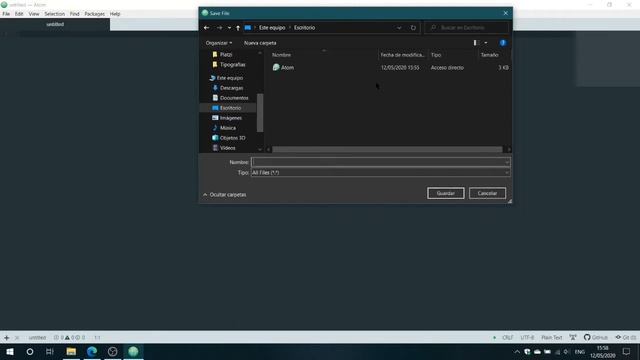
Task: Collapse folders with Ocultar carpetas
Action: [x=224, y=195]
